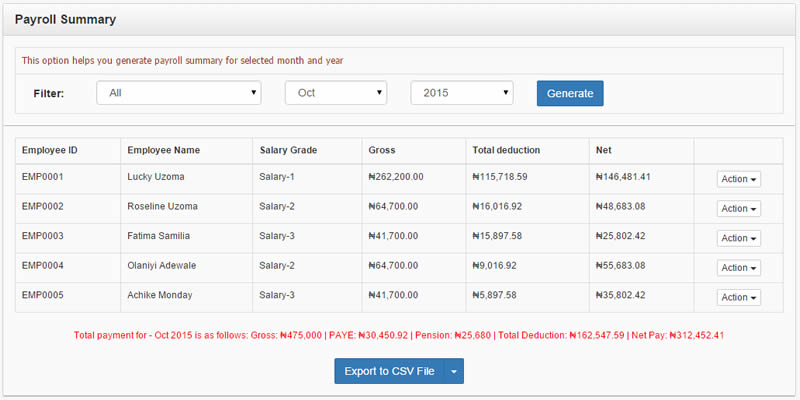Click the Filter label

49,93
